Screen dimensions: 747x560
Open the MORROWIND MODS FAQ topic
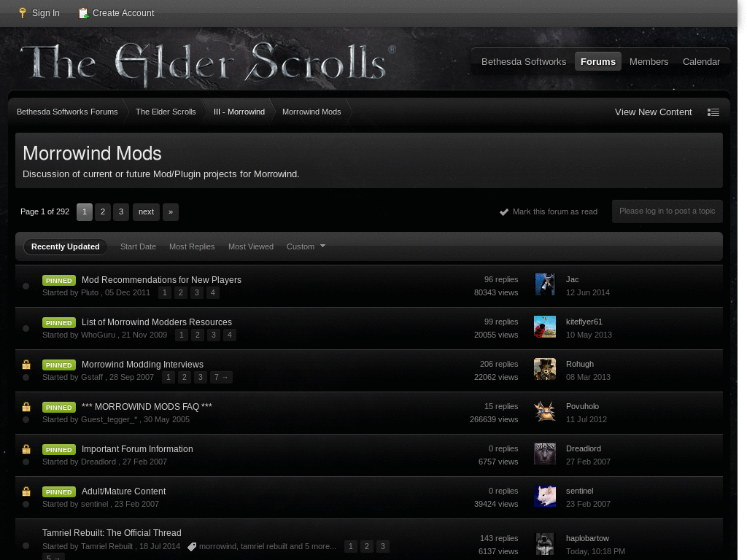click(147, 407)
